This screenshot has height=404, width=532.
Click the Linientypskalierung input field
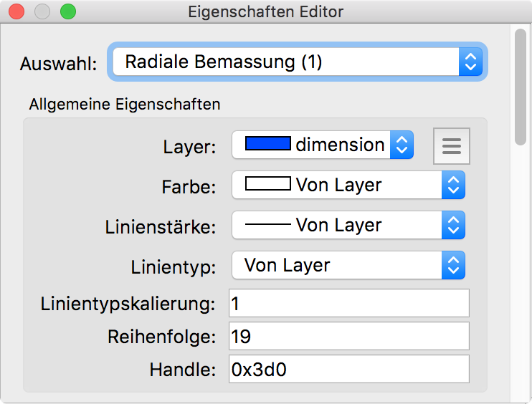(x=348, y=303)
